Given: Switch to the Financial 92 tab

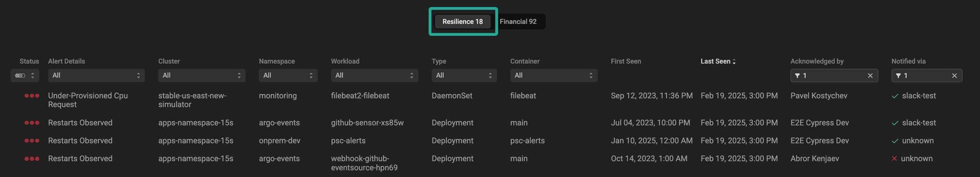Looking at the screenshot, I should (518, 22).
